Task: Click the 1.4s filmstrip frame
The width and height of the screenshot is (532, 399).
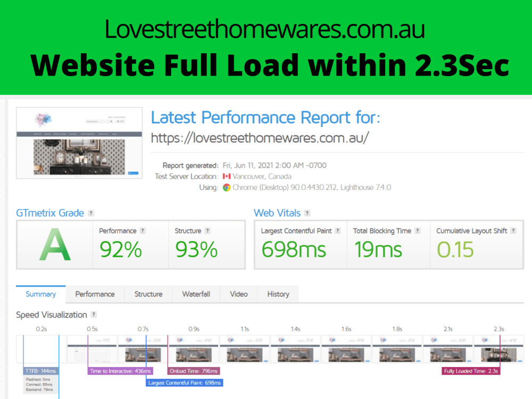Action: pyautogui.click(x=295, y=349)
